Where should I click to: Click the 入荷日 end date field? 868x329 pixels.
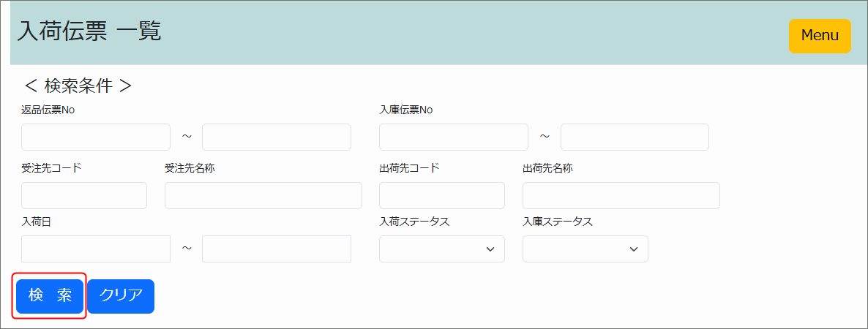277,249
